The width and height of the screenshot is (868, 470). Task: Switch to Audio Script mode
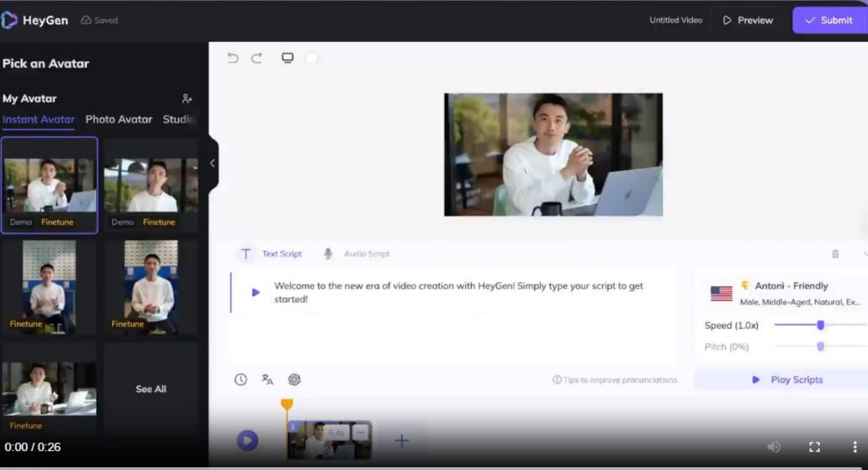click(x=357, y=254)
